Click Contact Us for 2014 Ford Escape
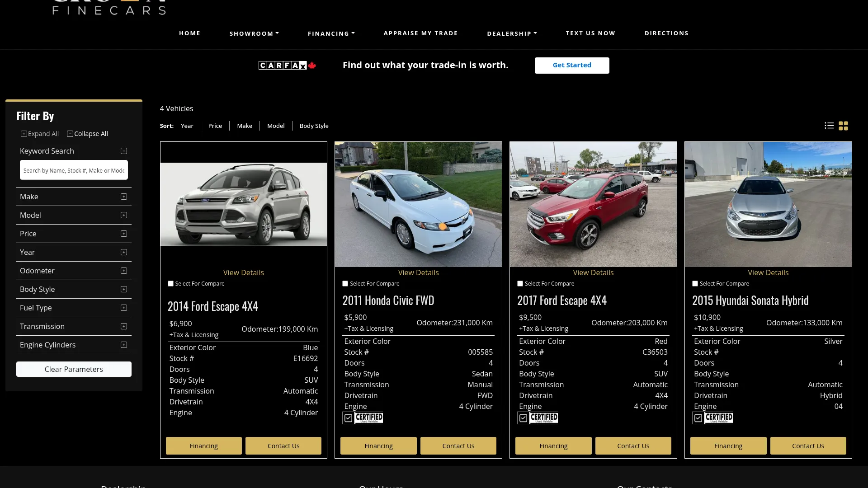The width and height of the screenshot is (868, 488). pos(283,446)
